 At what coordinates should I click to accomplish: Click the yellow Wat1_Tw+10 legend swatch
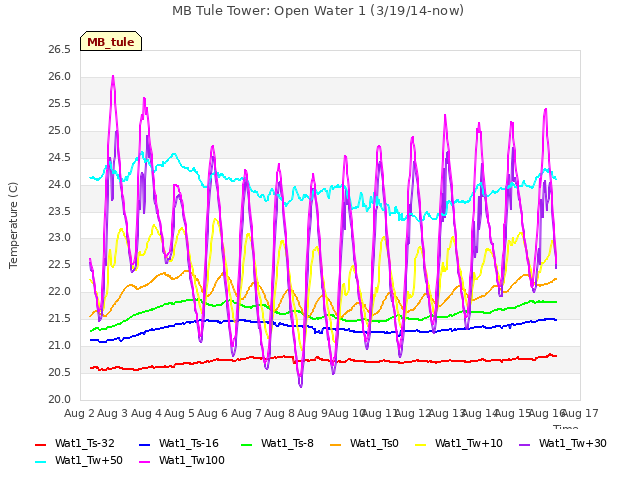tap(421, 444)
